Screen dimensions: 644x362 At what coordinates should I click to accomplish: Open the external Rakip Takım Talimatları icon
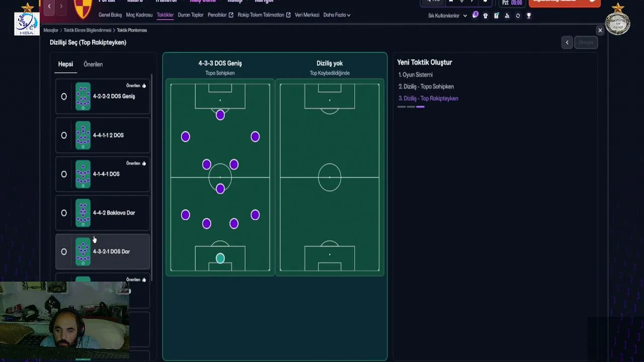(x=288, y=15)
